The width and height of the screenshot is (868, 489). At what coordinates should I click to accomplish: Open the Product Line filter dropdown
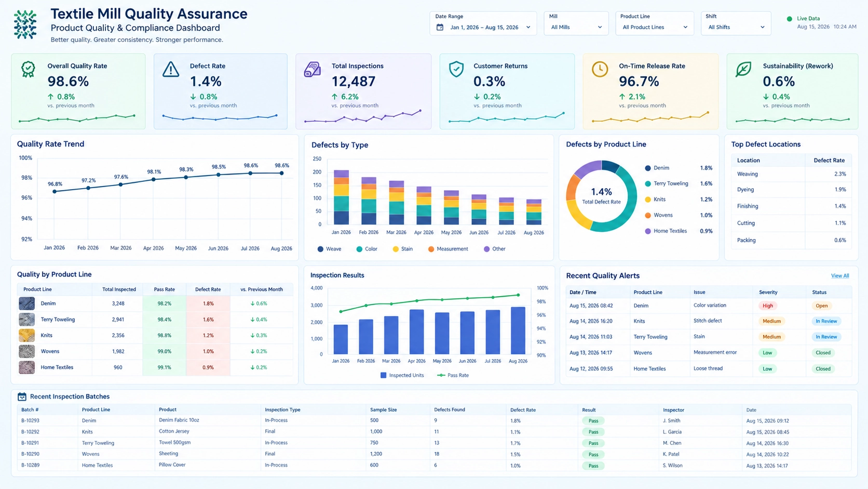click(654, 23)
